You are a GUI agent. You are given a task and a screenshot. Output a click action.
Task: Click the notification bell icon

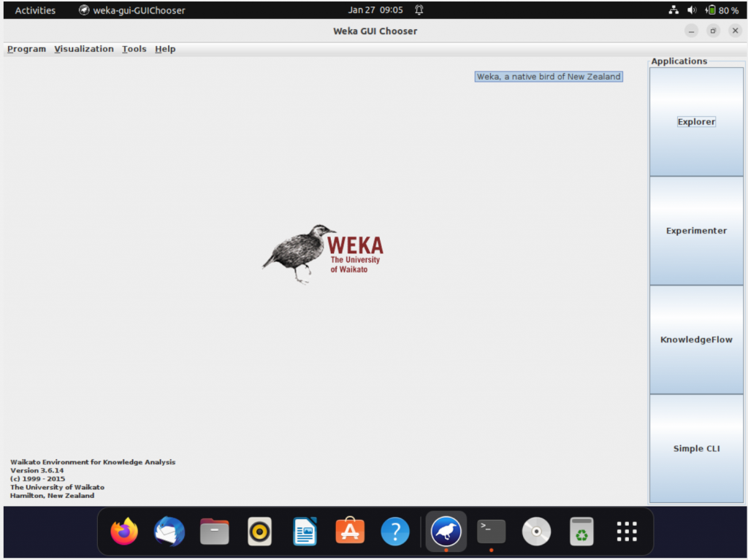[419, 10]
